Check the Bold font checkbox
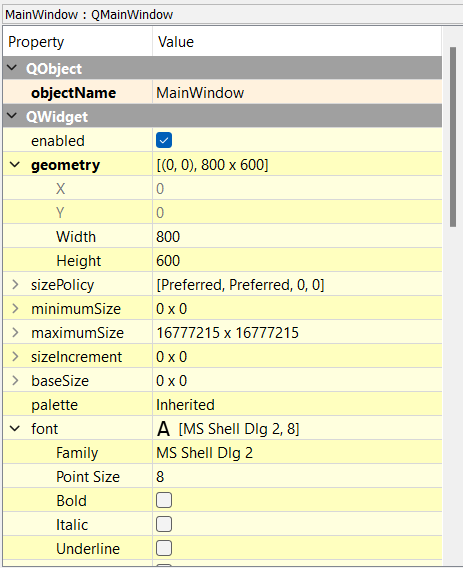Screen dimensions: 463x568 coord(164,500)
